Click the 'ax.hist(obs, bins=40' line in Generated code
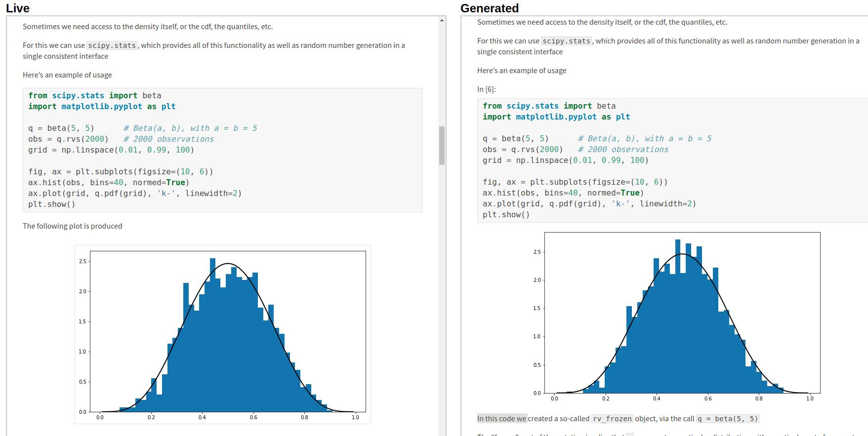Viewport: 868px width, 436px height. [x=563, y=193]
